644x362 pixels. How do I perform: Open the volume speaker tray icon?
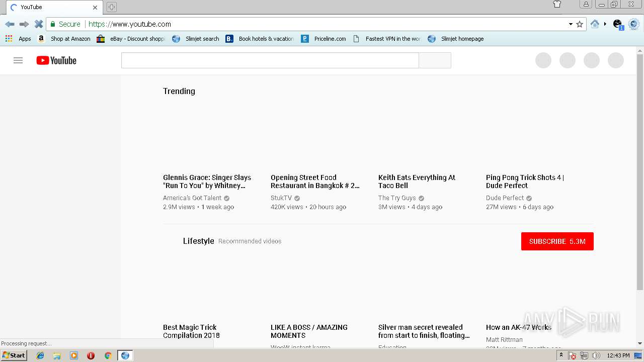point(596,355)
